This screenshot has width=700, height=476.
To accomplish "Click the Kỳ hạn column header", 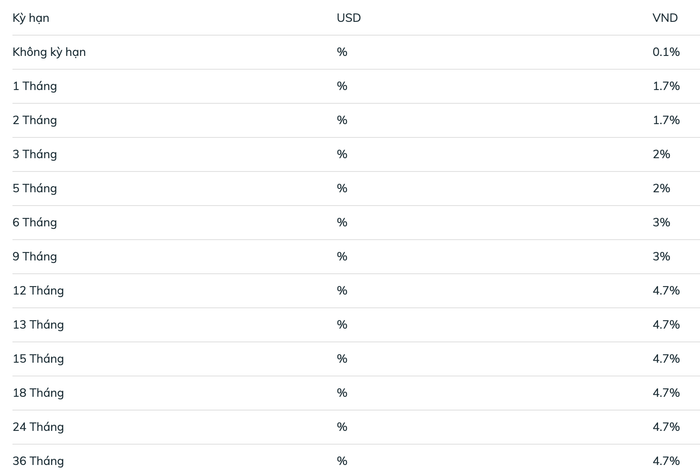I will click(31, 18).
